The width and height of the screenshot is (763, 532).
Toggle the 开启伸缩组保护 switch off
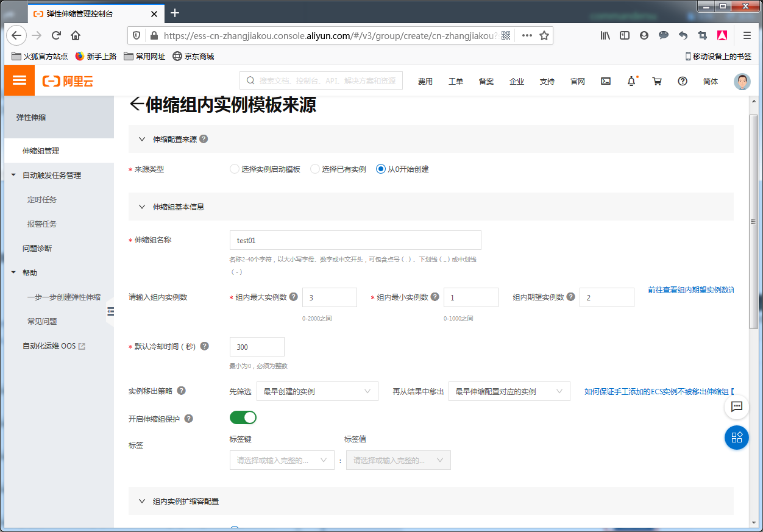(x=243, y=417)
